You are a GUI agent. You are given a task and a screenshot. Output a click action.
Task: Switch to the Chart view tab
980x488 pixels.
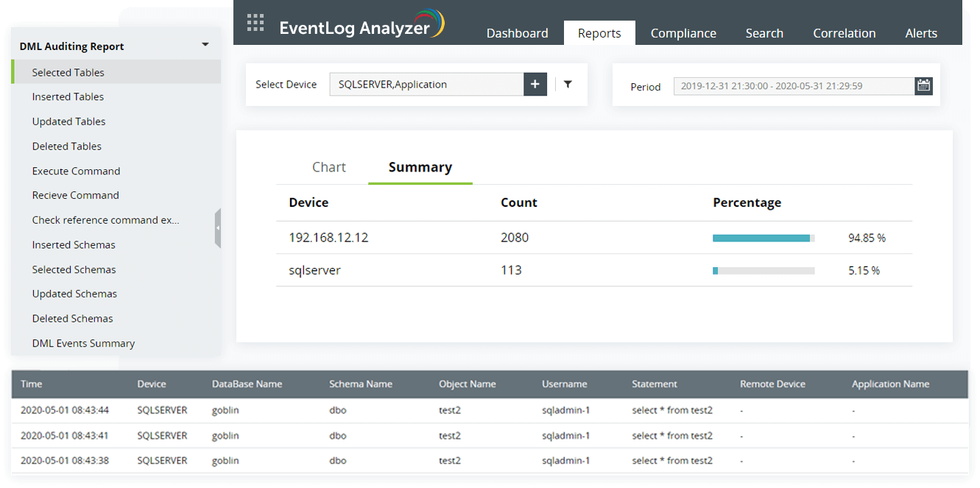coord(328,167)
